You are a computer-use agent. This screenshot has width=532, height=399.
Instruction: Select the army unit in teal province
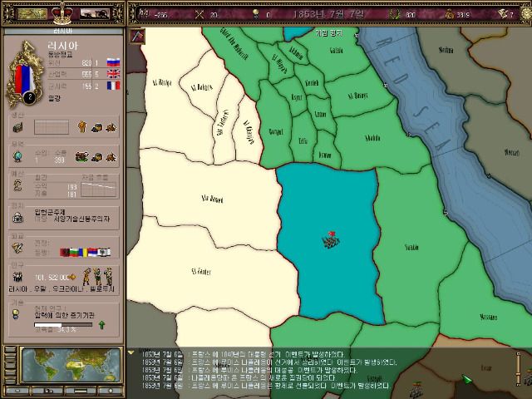coord(331,240)
